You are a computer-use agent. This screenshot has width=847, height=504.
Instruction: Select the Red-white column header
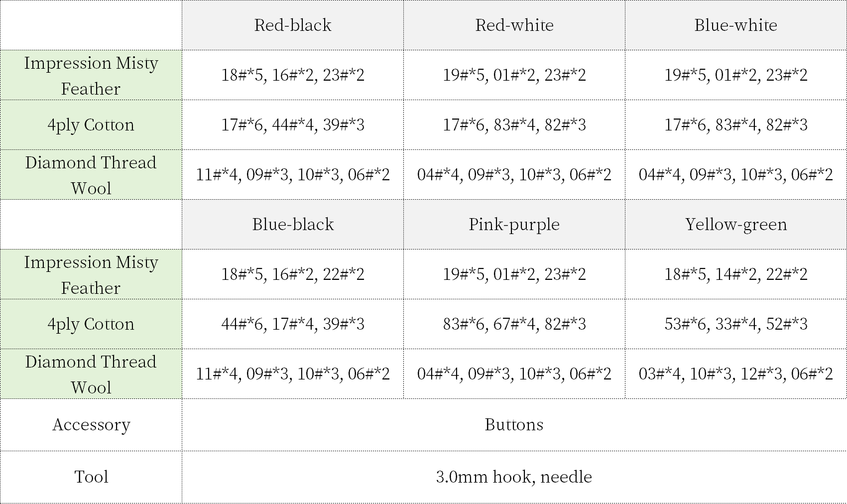(514, 25)
